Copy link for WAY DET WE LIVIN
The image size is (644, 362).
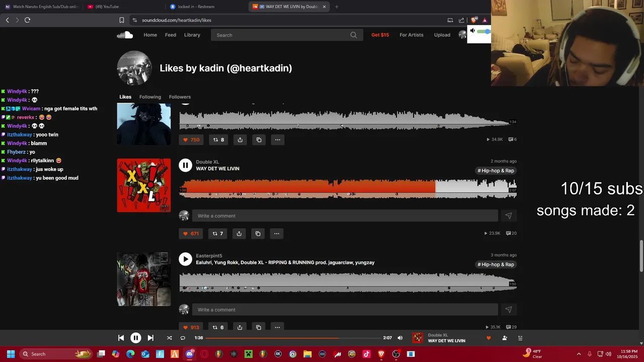(x=258, y=233)
